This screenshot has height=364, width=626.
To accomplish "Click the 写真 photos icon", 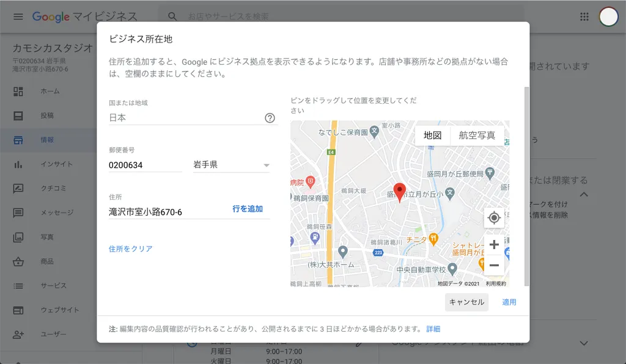I will 18,237.
